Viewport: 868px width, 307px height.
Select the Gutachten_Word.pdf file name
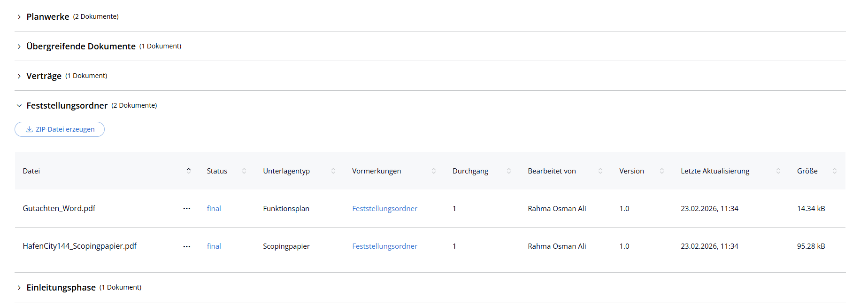[59, 208]
